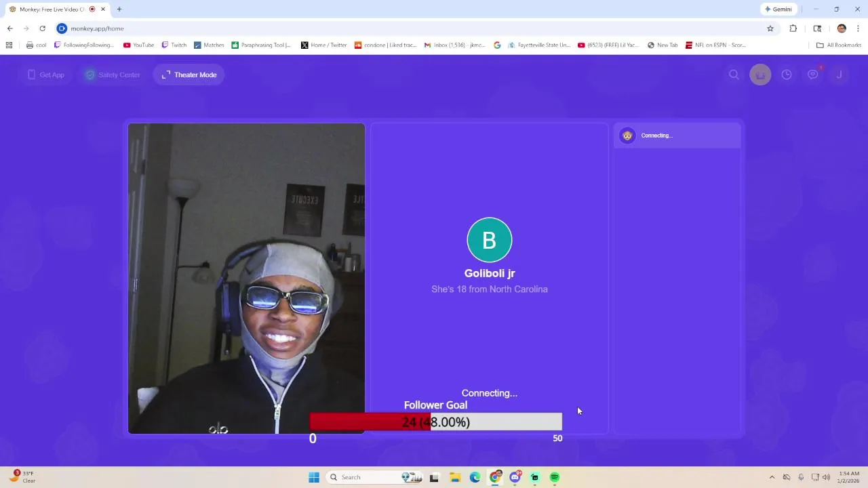868x488 pixels.
Task: Open the (FREE) Lil Yac... YouTube bookmark
Action: 608,45
